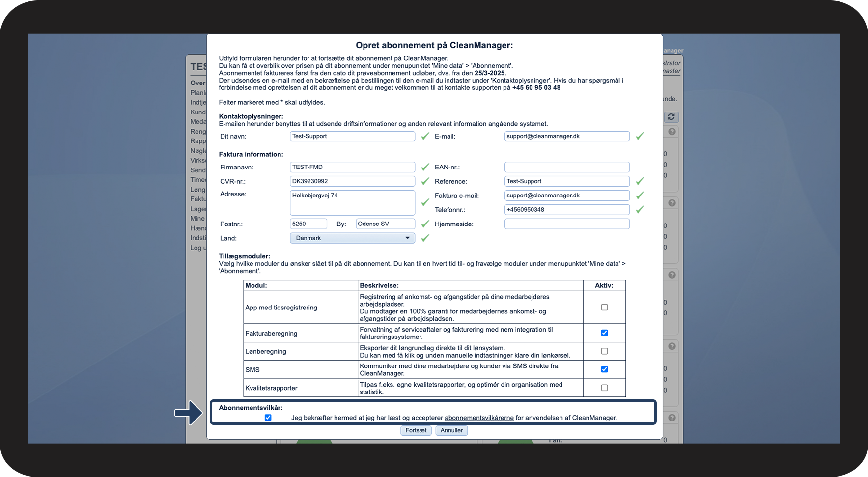Image resolution: width=868 pixels, height=477 pixels.
Task: Click the CVR-nr. input field
Action: (352, 181)
